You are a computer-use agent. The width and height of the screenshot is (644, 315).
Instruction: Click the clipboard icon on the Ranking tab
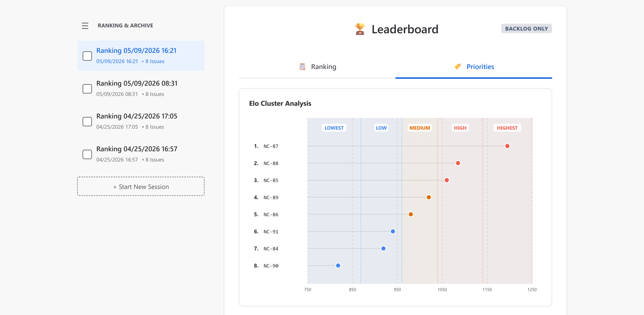coord(302,66)
